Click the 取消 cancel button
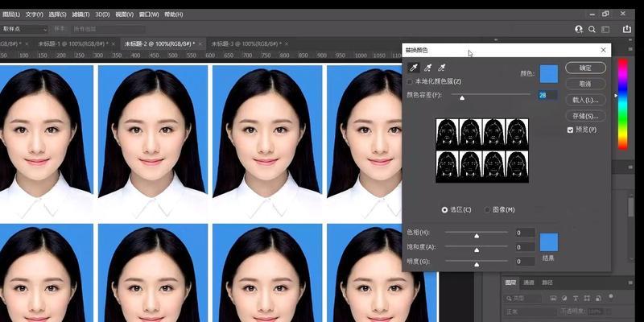Screen dimensions: 644x322 (585, 84)
